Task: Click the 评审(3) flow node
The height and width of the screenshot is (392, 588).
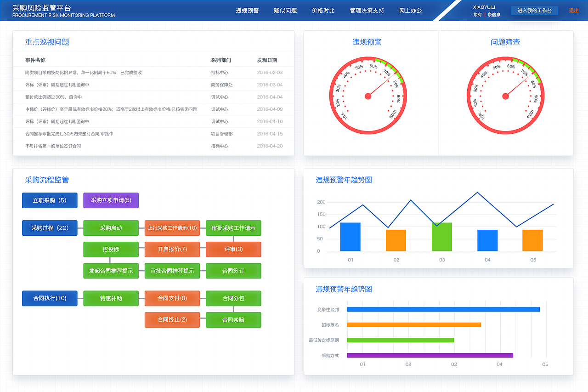Action: (x=233, y=250)
